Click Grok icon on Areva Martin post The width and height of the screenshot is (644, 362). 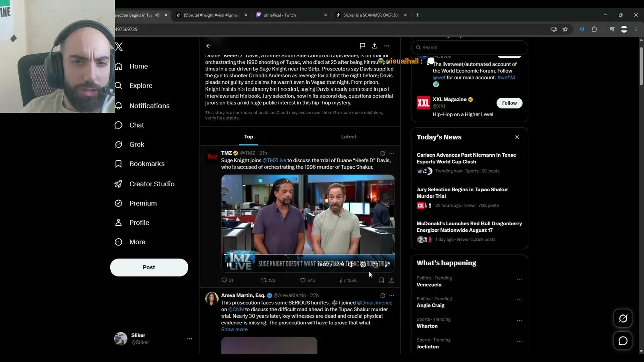coord(383,296)
